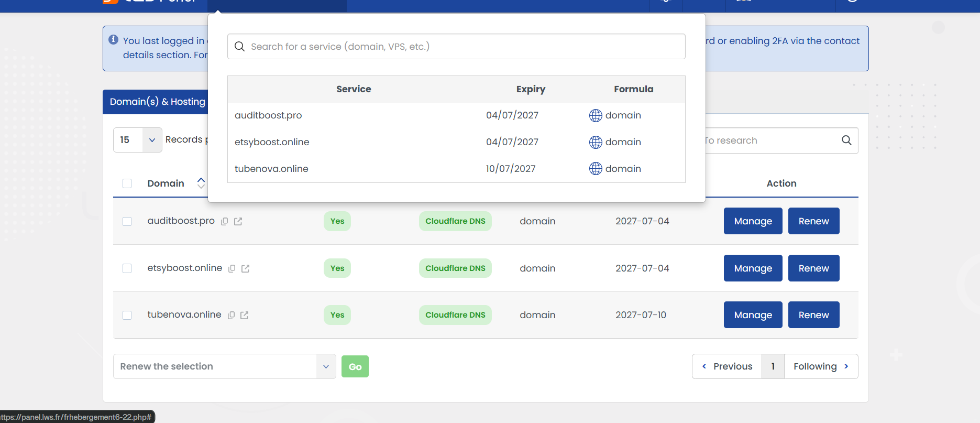Manage the auditboost.pro domain
980x423 pixels.
[753, 221]
